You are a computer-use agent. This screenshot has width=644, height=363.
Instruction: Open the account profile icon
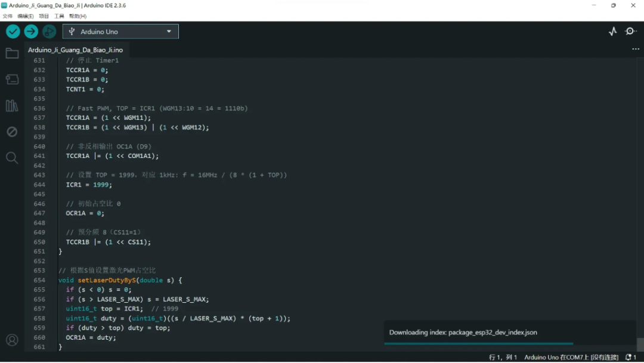click(x=12, y=340)
